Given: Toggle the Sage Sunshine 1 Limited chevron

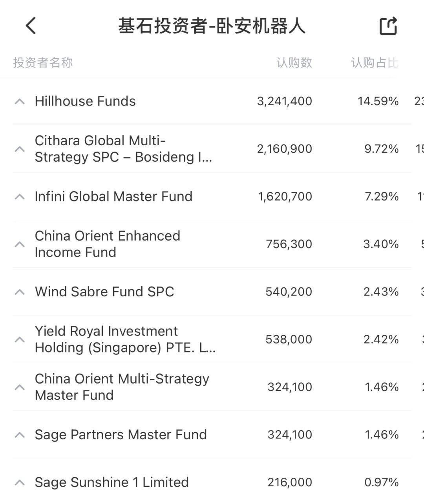Looking at the screenshot, I should [x=20, y=482].
